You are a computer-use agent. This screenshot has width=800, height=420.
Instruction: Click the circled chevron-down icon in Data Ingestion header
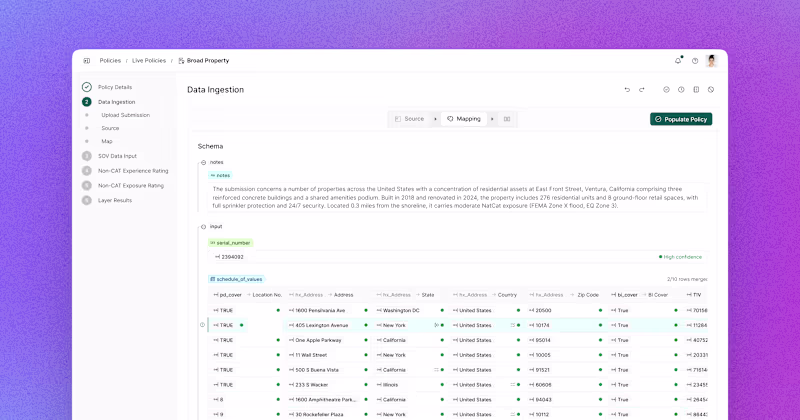pos(666,90)
